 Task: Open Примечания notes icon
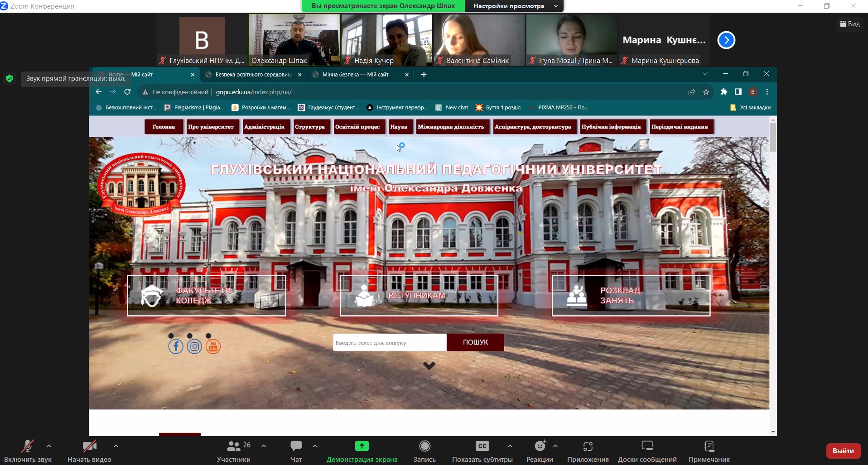pos(709,446)
